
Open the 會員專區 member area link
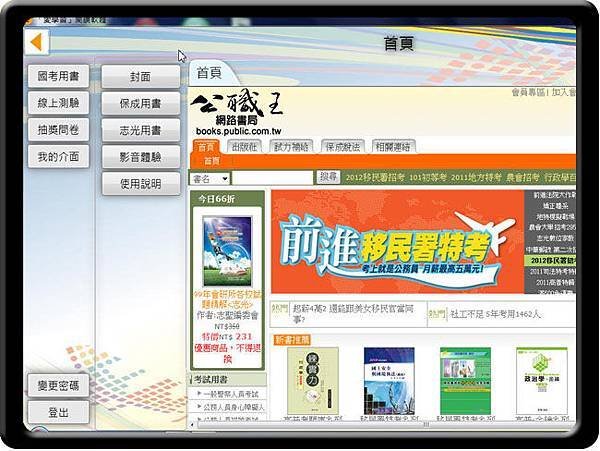pos(528,92)
